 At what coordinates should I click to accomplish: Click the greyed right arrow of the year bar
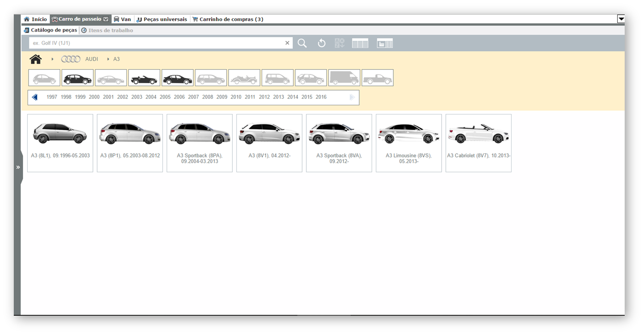[352, 97]
